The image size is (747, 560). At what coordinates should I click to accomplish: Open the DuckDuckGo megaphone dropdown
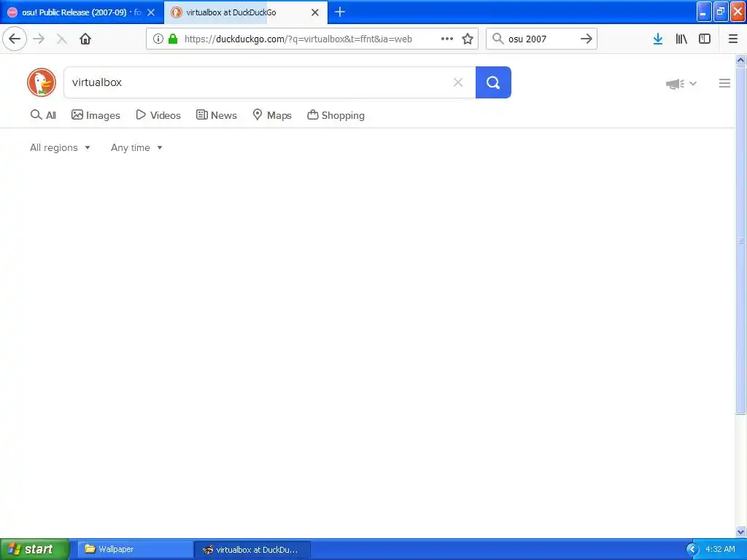(x=681, y=84)
